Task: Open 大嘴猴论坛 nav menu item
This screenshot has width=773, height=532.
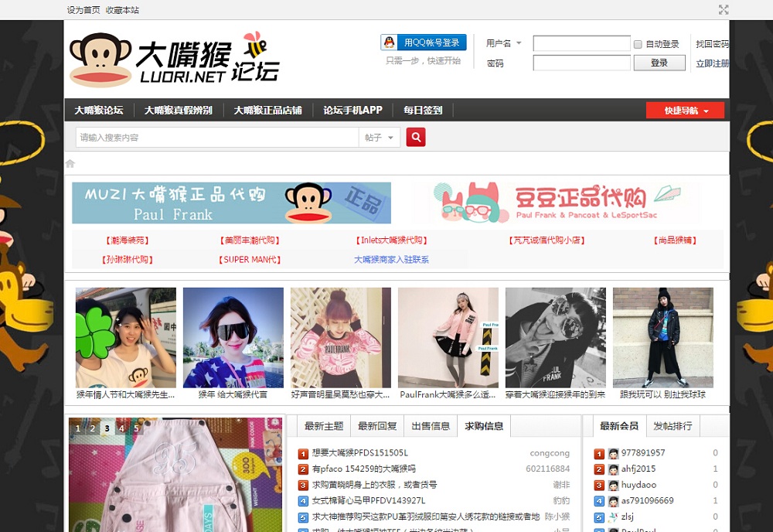Action: click(99, 110)
